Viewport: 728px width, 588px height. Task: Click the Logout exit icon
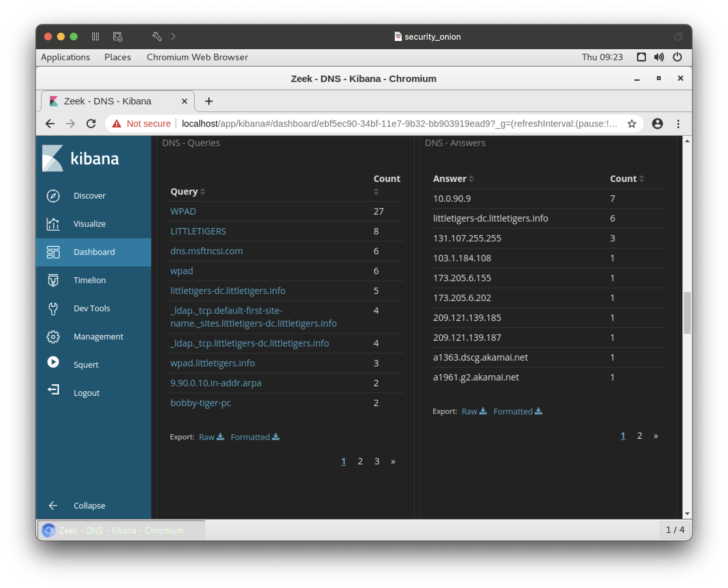click(x=53, y=390)
